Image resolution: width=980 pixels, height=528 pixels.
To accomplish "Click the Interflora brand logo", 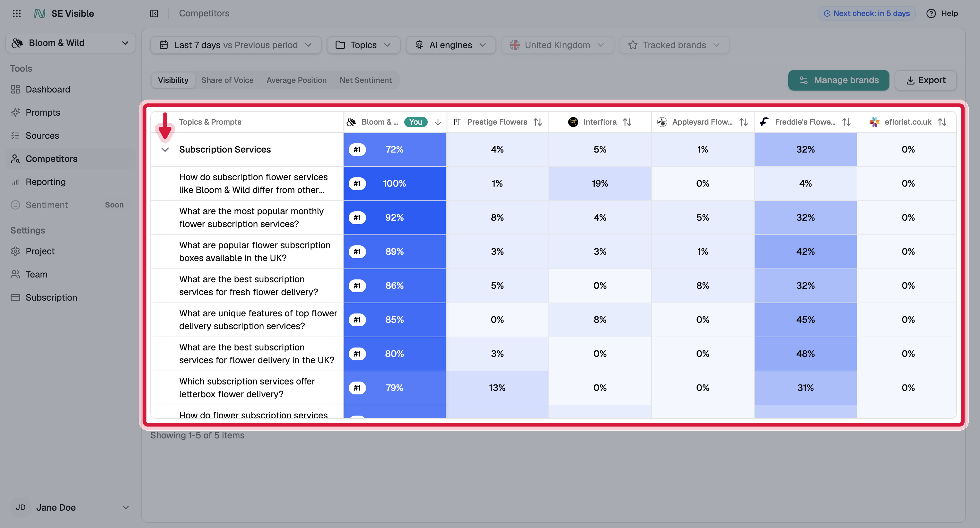I will 573,122.
